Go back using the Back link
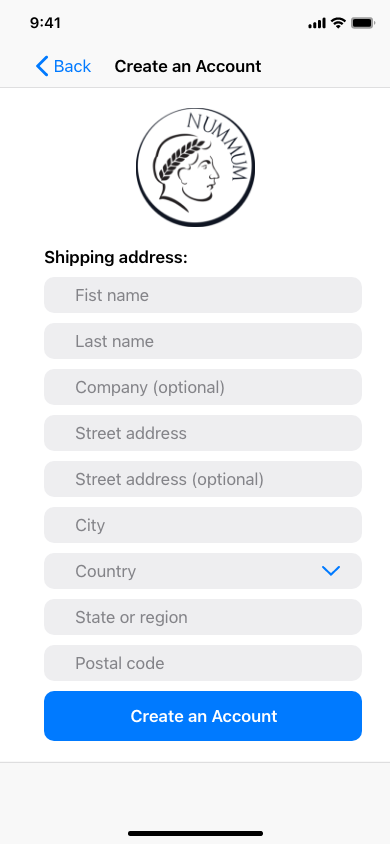The width and height of the screenshot is (390, 844). click(63, 66)
